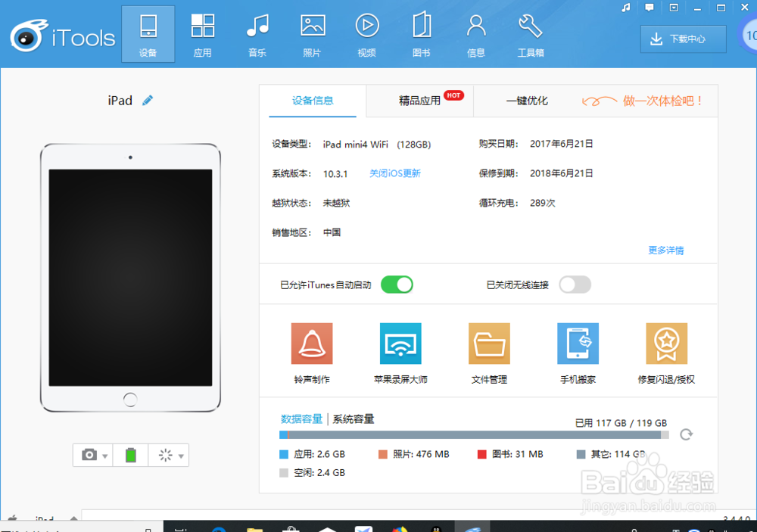
Task: Click the warranty date 2018年6月21日
Action: (x=562, y=173)
